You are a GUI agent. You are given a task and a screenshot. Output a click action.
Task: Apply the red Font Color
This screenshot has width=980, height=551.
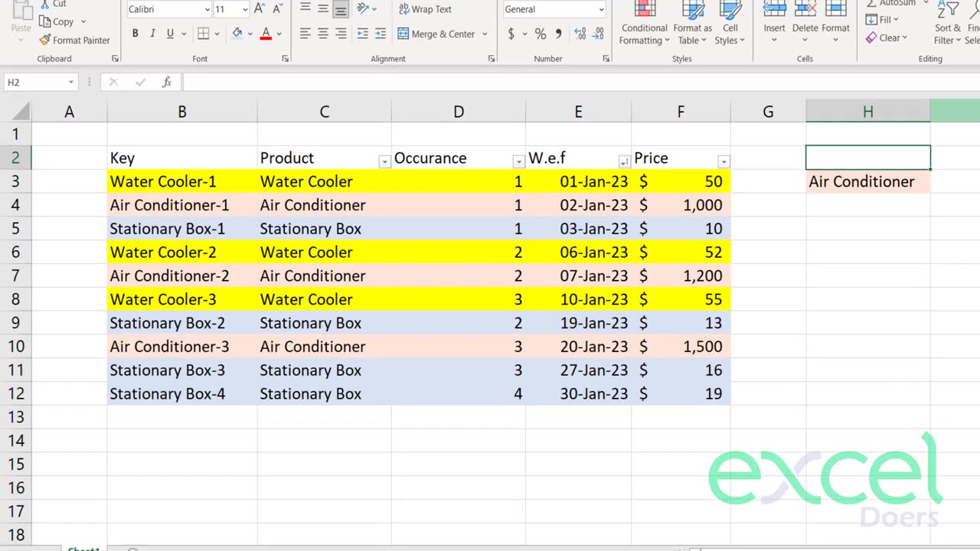[266, 34]
